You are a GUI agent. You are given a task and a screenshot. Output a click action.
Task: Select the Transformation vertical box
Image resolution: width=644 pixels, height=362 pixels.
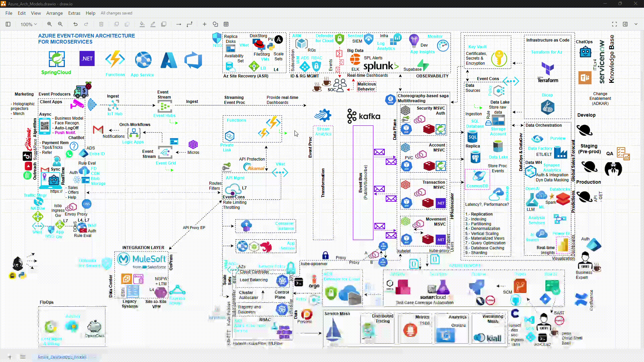(x=323, y=183)
